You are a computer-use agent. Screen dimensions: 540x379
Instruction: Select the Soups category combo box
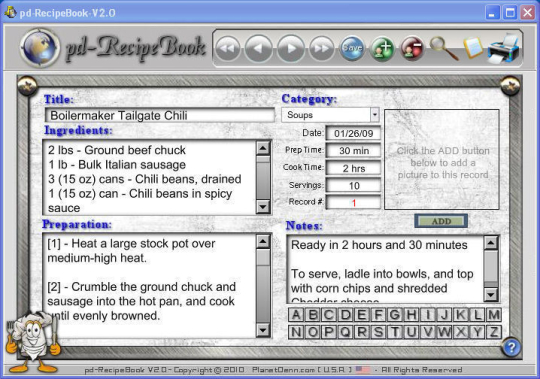point(330,115)
